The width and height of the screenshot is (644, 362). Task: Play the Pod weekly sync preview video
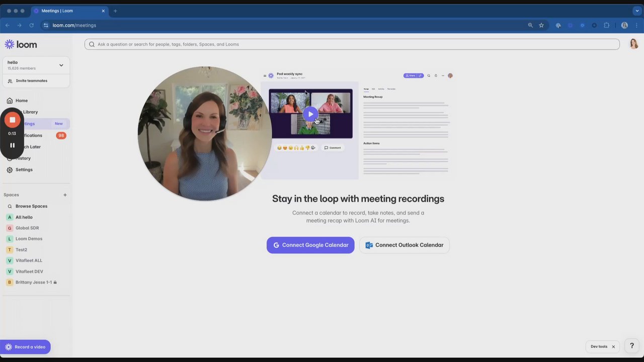(x=310, y=114)
